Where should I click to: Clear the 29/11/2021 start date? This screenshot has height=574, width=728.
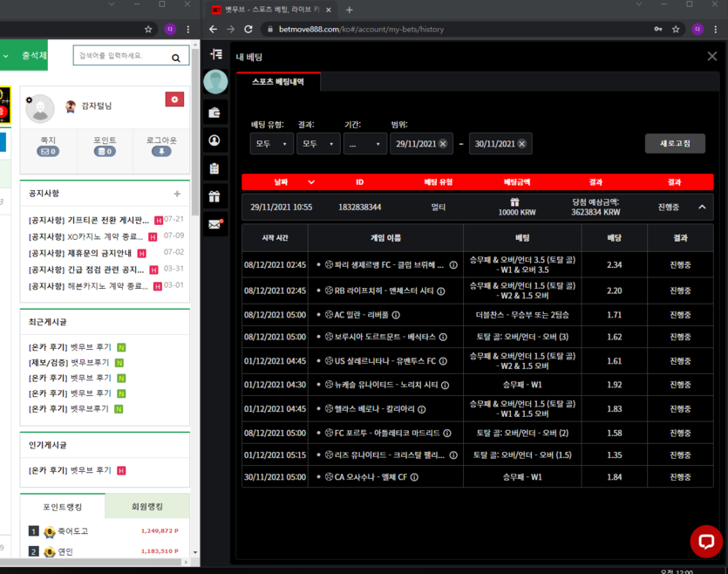(443, 143)
